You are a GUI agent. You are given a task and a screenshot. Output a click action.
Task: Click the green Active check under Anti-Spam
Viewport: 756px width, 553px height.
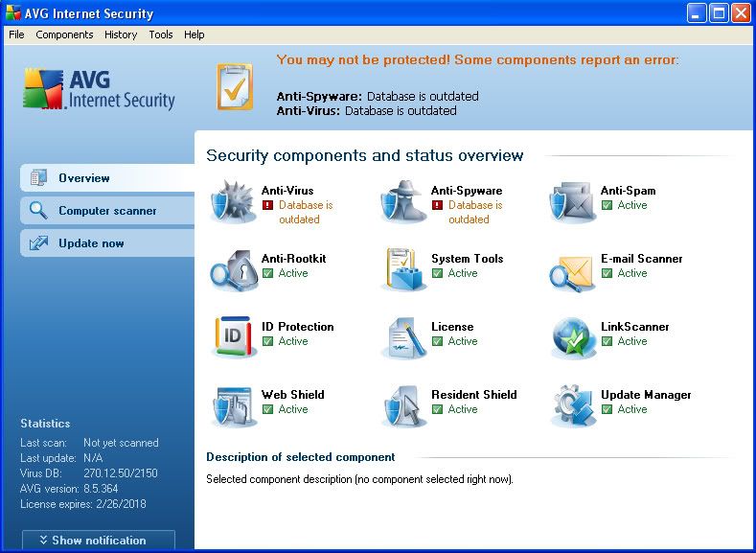coord(607,205)
